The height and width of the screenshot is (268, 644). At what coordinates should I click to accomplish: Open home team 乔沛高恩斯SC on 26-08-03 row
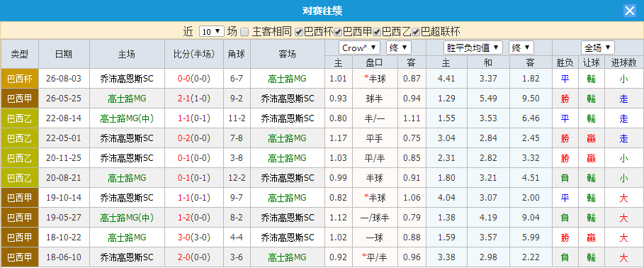[x=127, y=79]
